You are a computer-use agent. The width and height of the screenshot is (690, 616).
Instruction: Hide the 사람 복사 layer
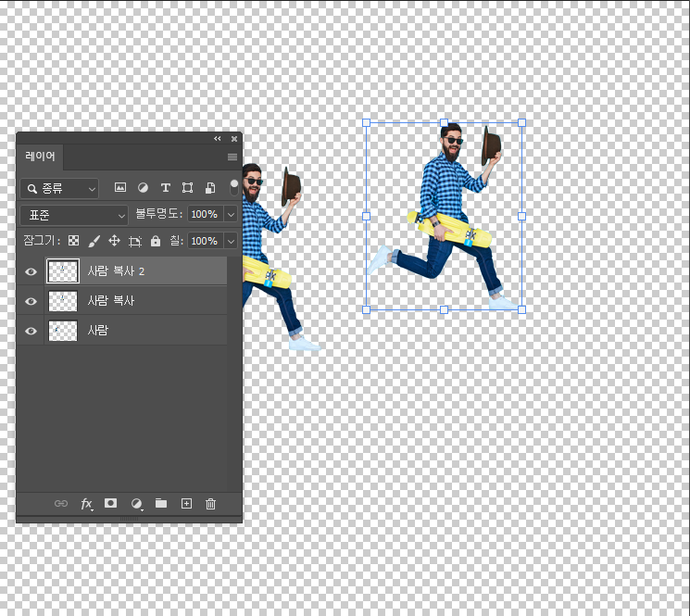tap(31, 301)
